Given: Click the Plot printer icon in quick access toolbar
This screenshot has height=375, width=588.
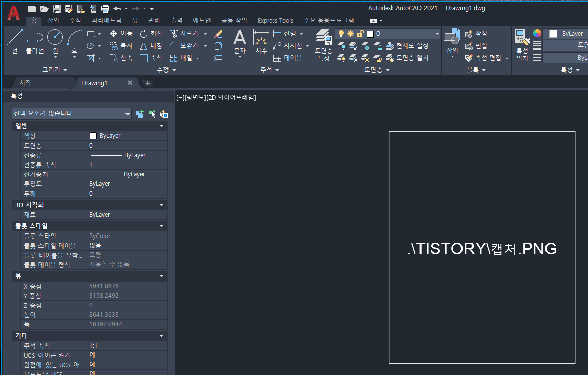Looking at the screenshot, I should [105, 8].
